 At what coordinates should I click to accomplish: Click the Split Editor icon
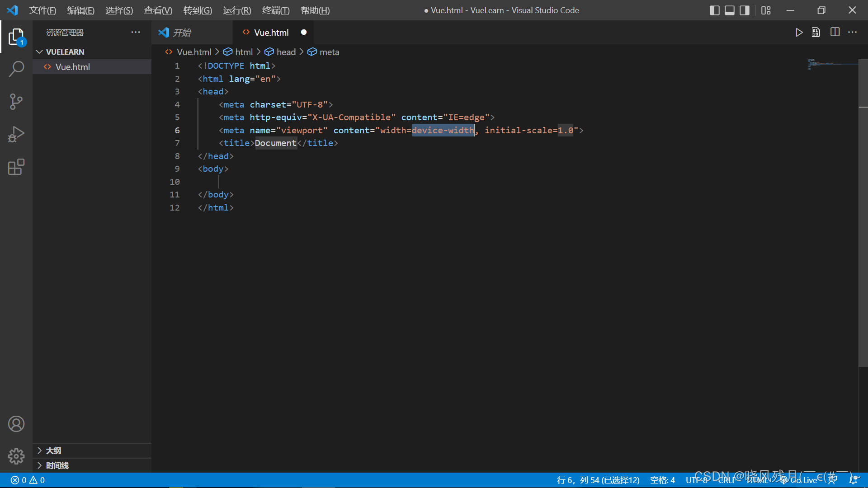835,33
